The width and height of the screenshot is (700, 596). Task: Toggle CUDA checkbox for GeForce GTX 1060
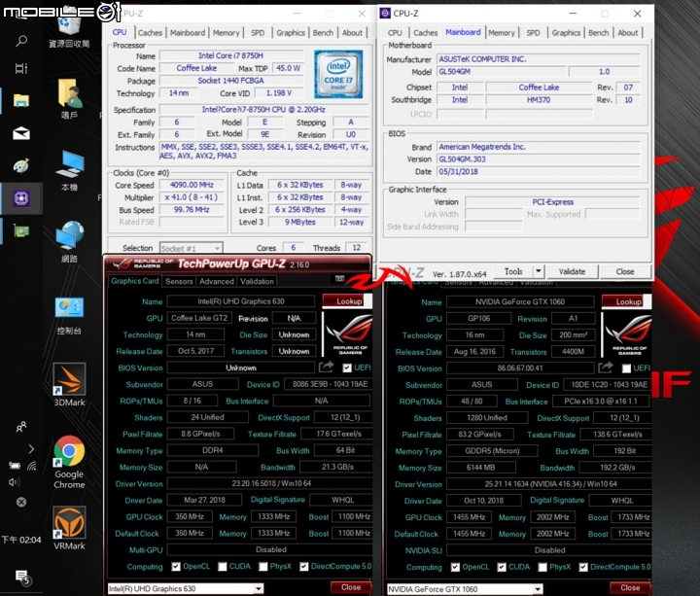point(502,567)
